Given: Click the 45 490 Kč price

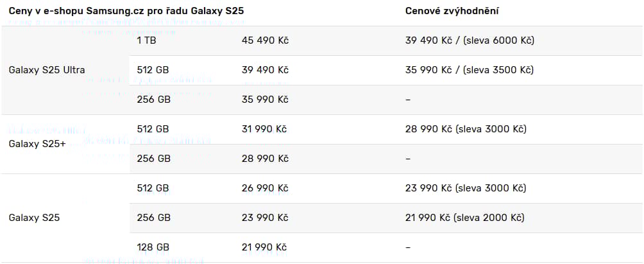Looking at the screenshot, I should (265, 40).
